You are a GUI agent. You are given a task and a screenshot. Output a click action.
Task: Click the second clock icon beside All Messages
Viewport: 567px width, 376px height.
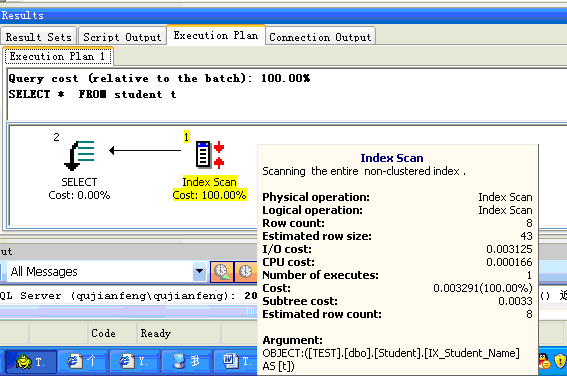tap(245, 272)
